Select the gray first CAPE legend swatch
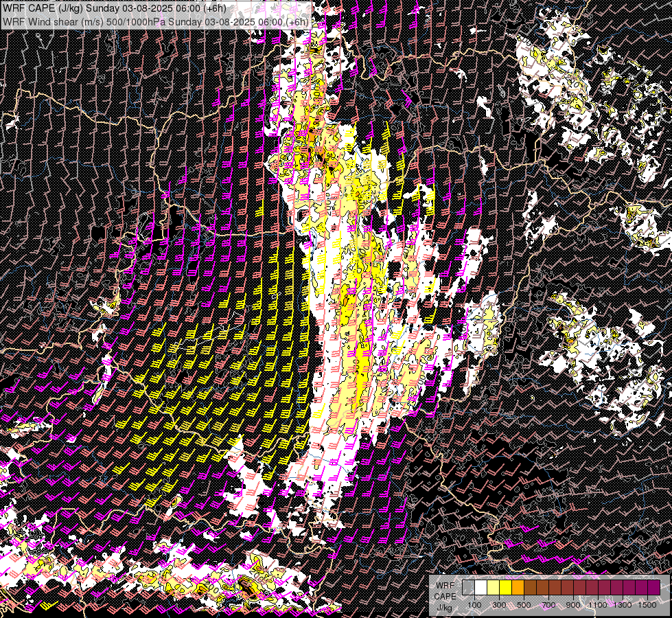Screen dimensions: 672x618 tap(468, 587)
